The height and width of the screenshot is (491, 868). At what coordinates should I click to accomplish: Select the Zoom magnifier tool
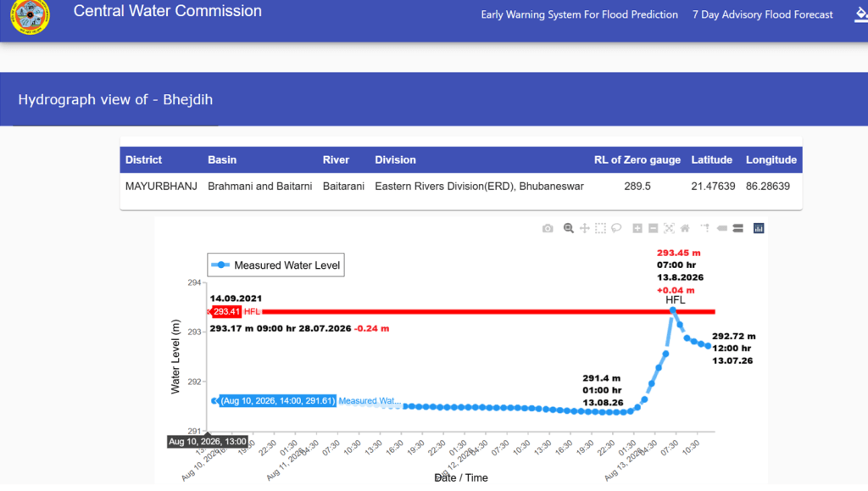click(x=569, y=228)
